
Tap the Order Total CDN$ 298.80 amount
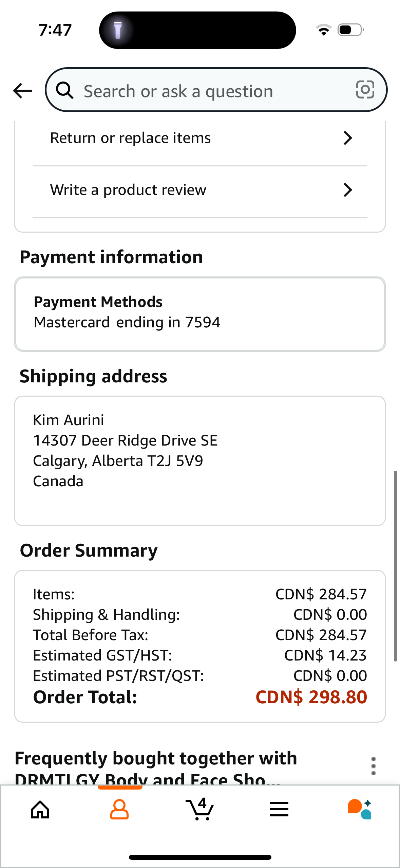coord(311,697)
